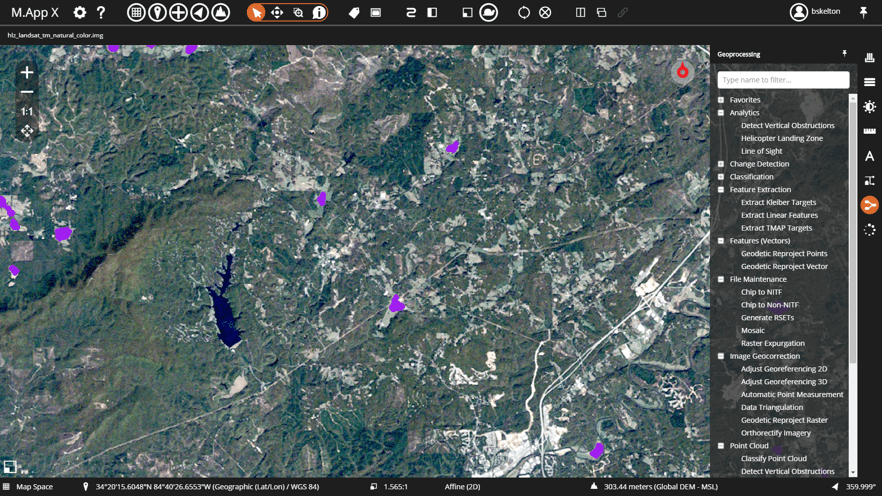Open Line of Sight tool

[x=761, y=151]
